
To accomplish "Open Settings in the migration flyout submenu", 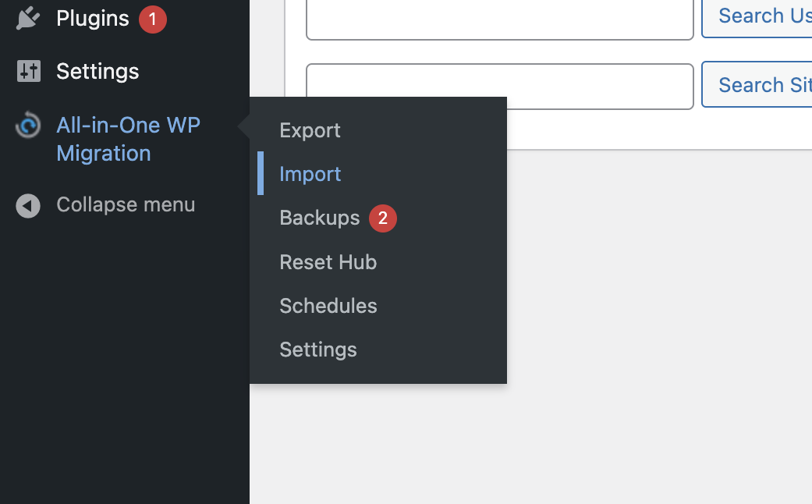I will 318,350.
